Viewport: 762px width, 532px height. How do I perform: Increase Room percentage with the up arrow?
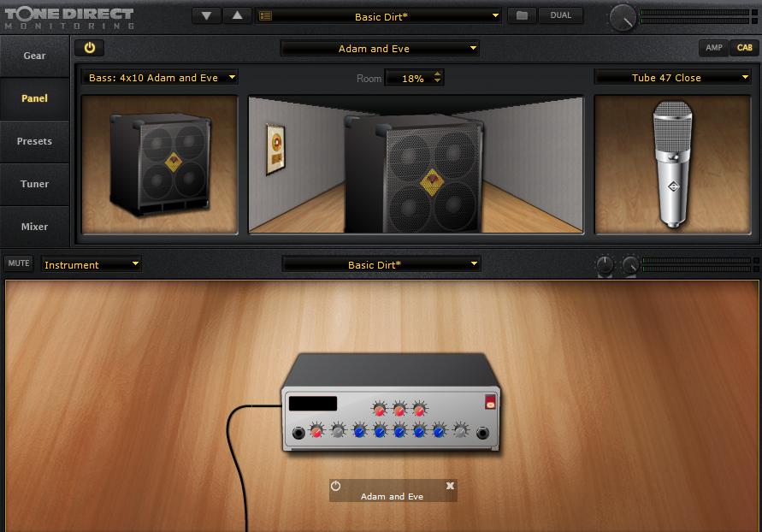pyautogui.click(x=437, y=74)
